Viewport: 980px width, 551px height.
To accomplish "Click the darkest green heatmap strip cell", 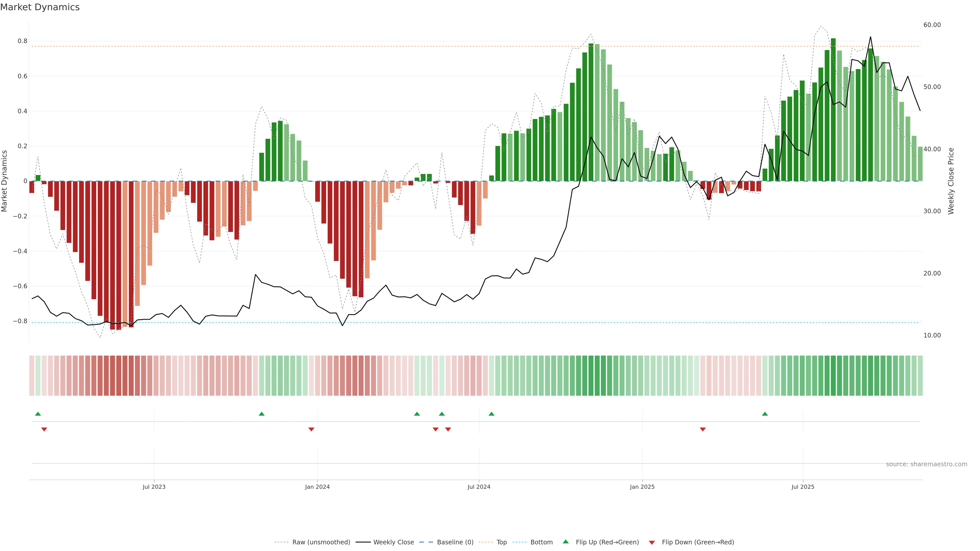I will 833,376.
